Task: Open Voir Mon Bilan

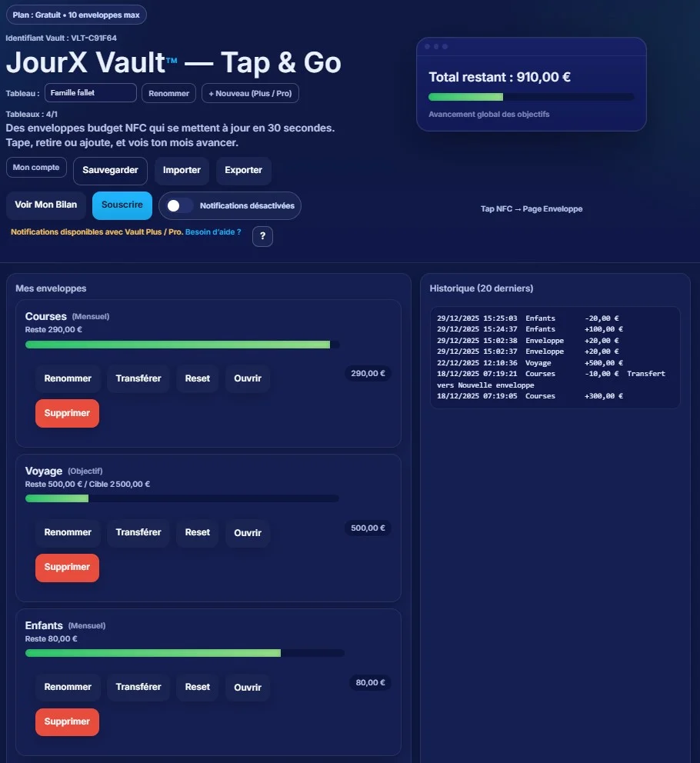Action: point(45,205)
